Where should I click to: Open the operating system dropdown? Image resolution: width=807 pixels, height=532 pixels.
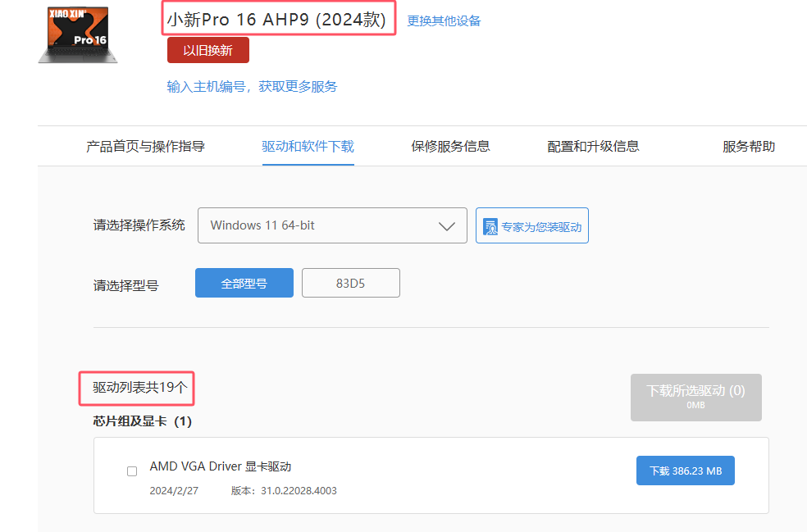(x=332, y=225)
